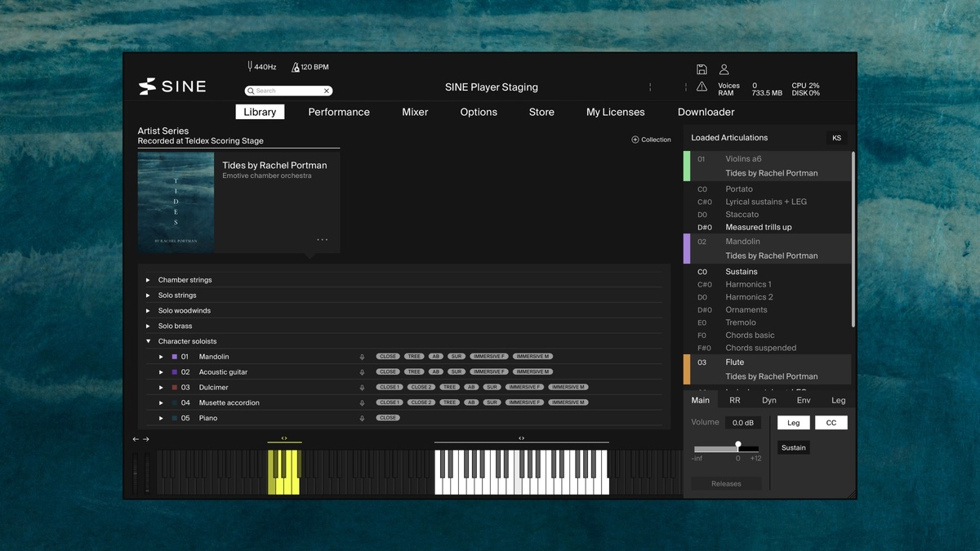Click the save (floppy disk) icon
The width and height of the screenshot is (980, 551).
(702, 70)
